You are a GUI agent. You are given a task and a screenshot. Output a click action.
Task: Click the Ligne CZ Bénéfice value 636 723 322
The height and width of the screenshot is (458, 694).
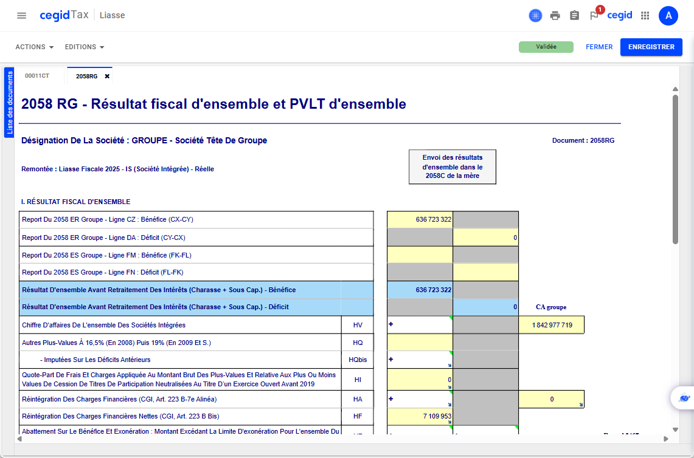(x=420, y=219)
